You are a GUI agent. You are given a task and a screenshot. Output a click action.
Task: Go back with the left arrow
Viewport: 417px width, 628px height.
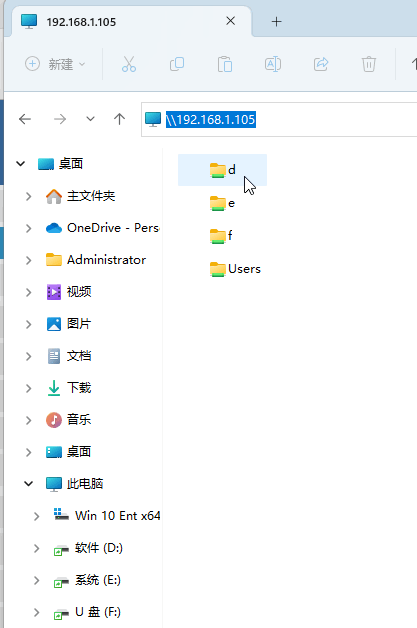click(25, 119)
